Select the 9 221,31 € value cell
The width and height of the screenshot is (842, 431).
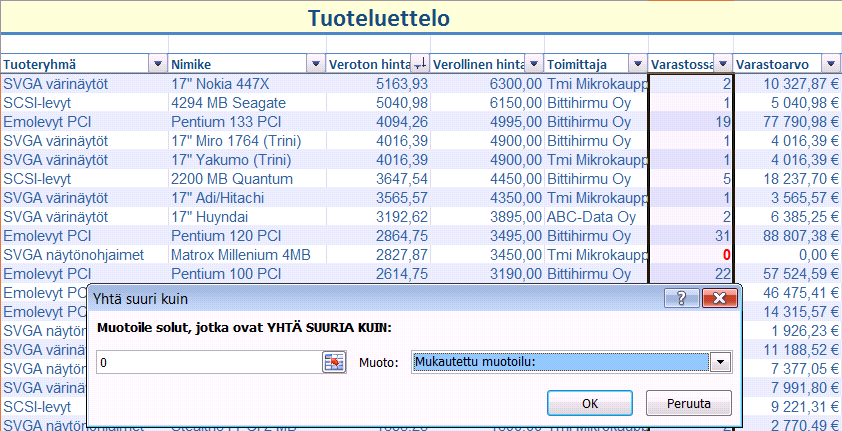792,407
